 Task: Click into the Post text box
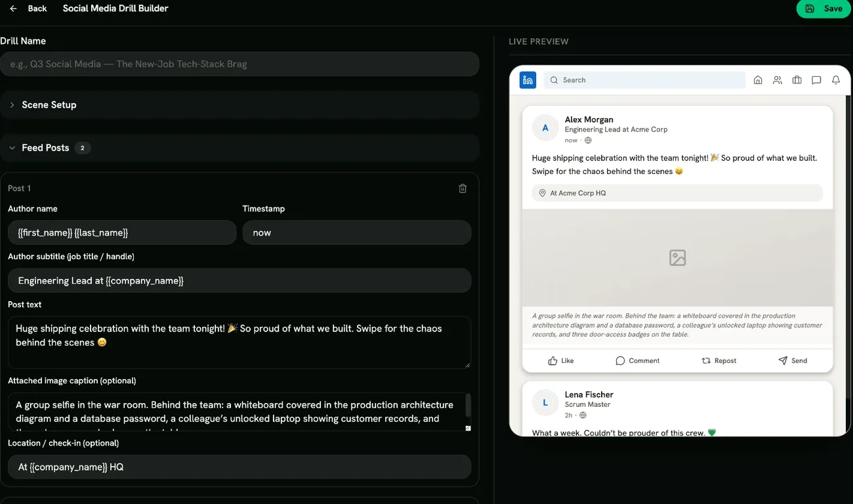tap(239, 343)
